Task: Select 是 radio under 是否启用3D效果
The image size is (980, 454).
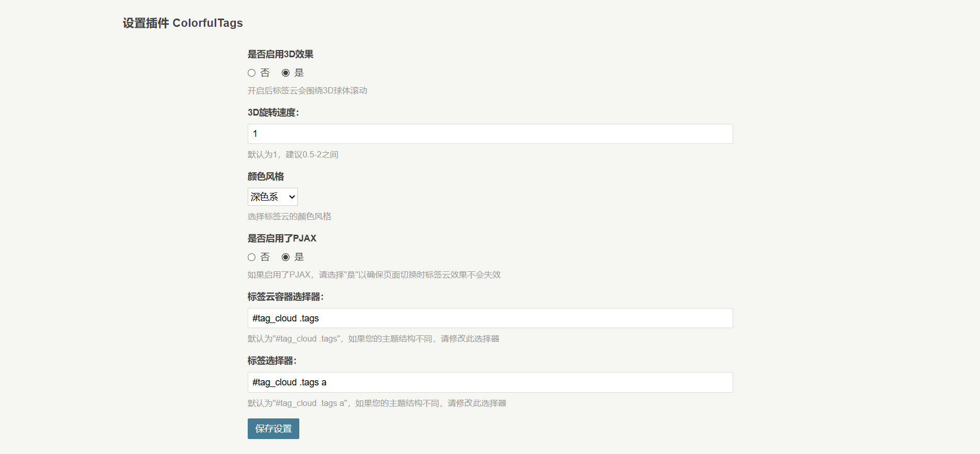Action: click(285, 73)
